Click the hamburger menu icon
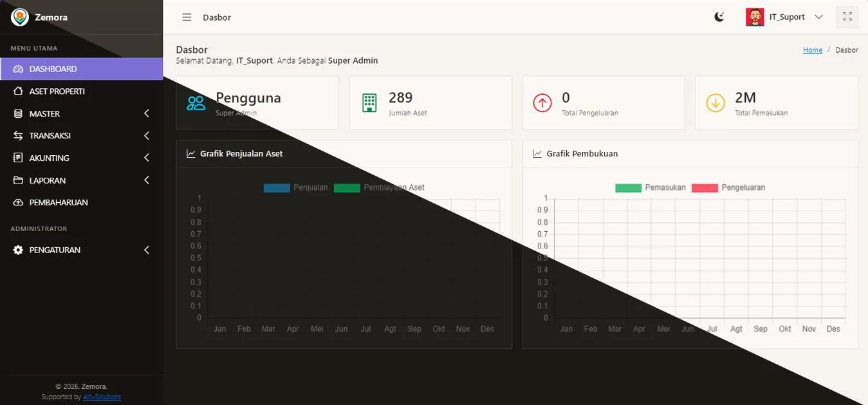Screen dimensions: 868x405 [187, 17]
